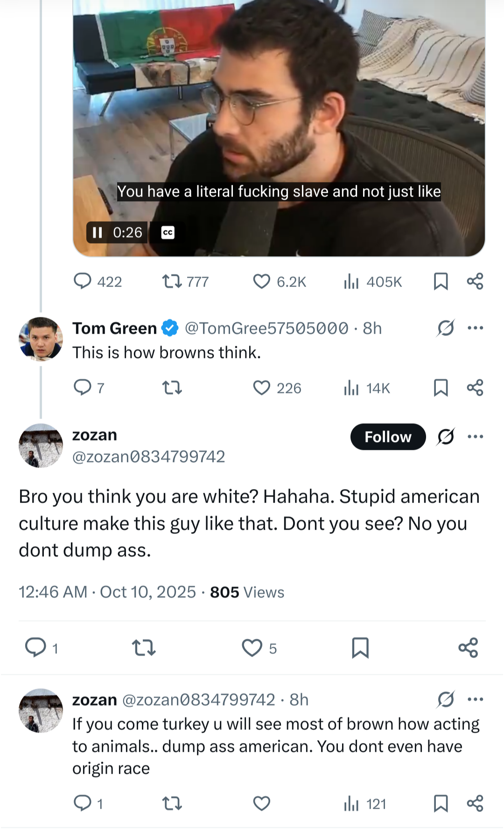View analytics showing 14K on Tom Green's reply
The image size is (504, 839).
click(367, 388)
